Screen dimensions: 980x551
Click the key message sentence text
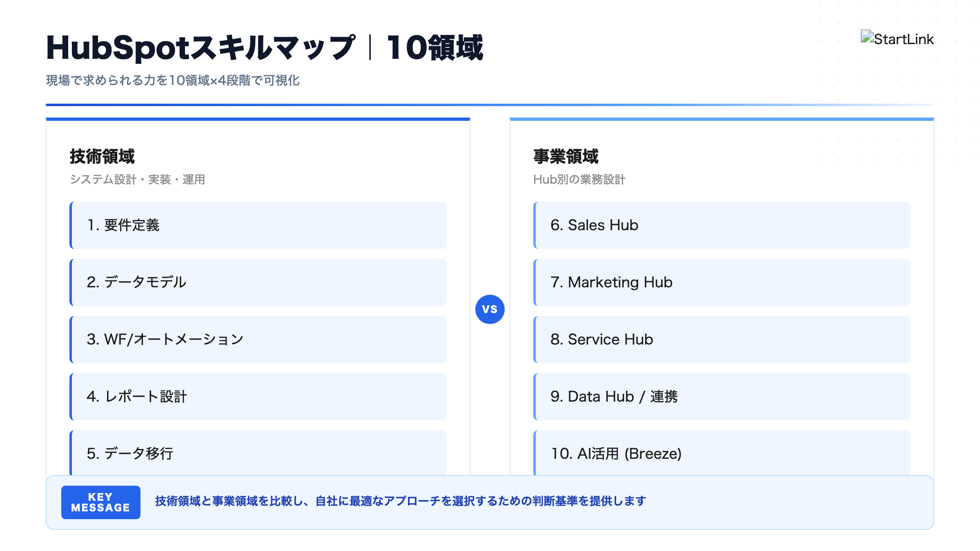pyautogui.click(x=401, y=501)
